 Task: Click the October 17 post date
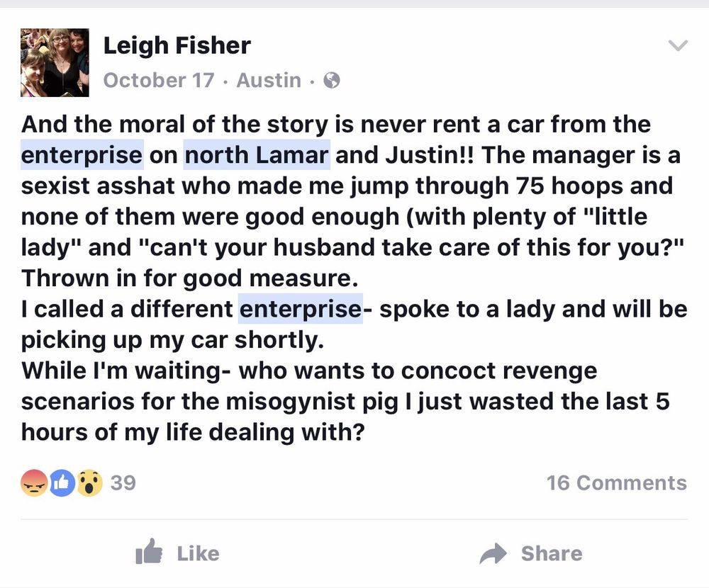click(158, 80)
